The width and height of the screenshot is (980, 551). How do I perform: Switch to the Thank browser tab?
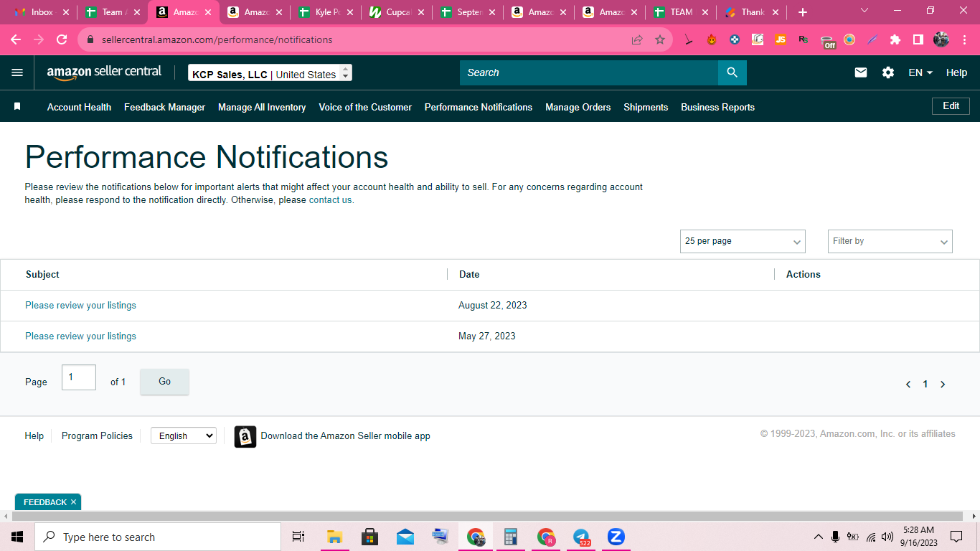click(752, 12)
